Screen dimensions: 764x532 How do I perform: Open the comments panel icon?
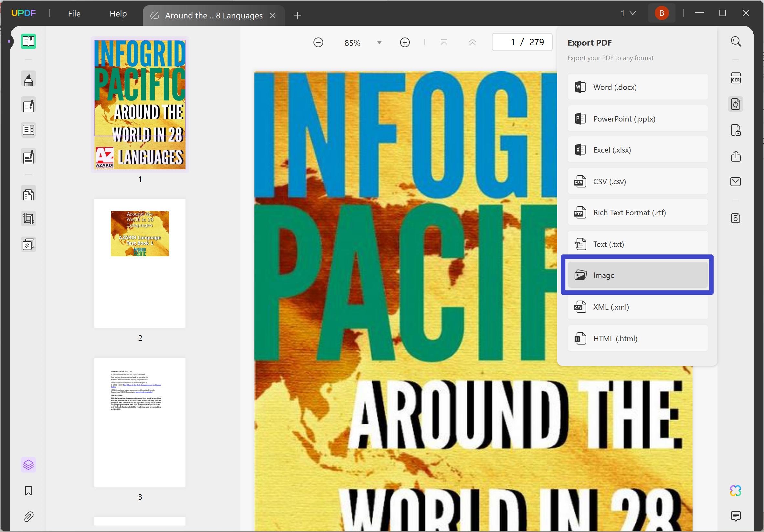(736, 516)
